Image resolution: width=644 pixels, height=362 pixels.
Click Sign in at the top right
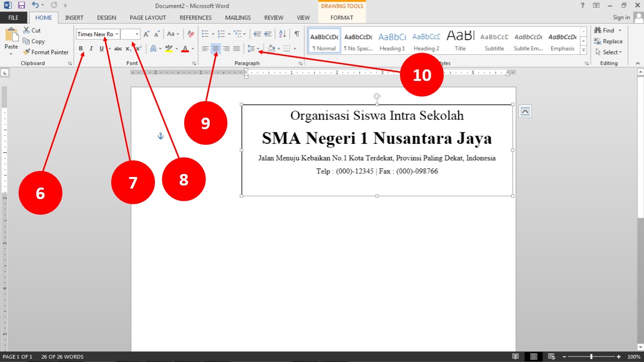(621, 17)
